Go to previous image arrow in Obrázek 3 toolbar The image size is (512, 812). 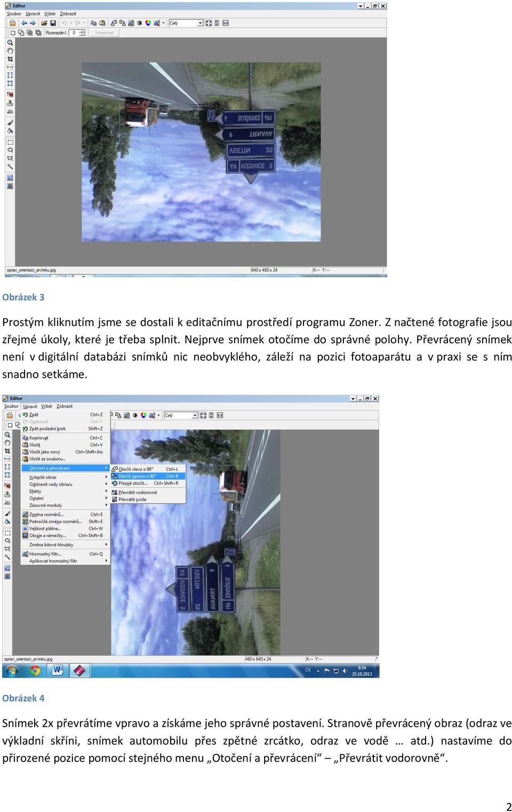pyautogui.click(x=24, y=23)
